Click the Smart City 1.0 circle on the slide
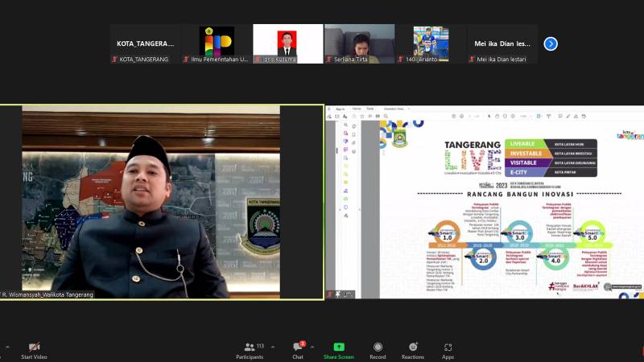644x362 pixels. [x=447, y=234]
